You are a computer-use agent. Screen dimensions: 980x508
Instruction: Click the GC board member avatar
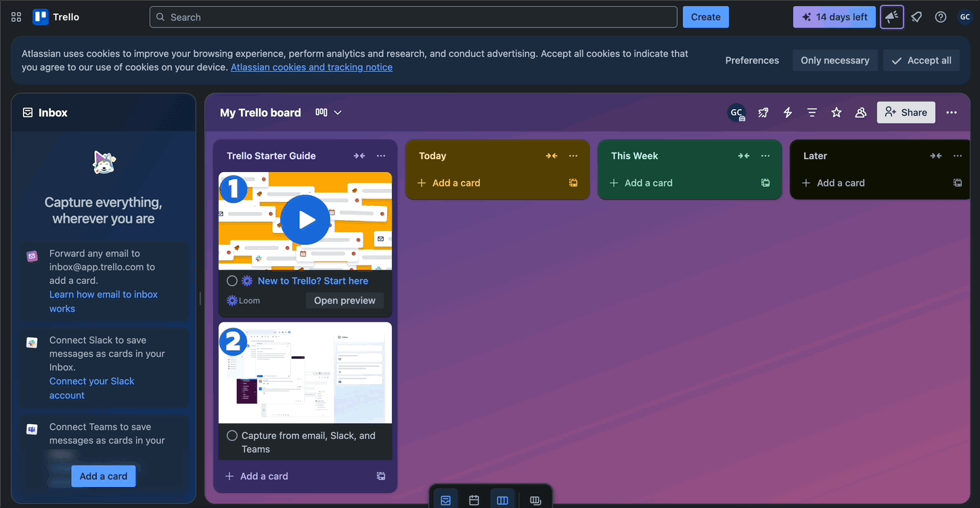(736, 112)
